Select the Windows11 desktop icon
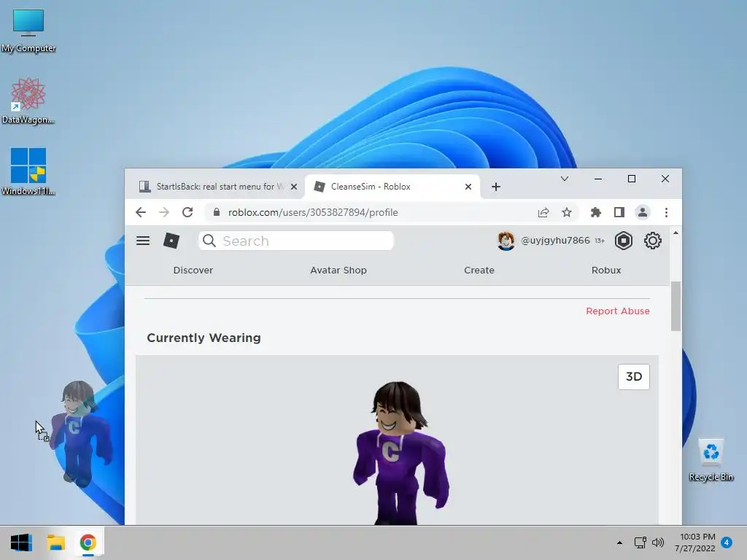747x560 pixels. tap(28, 171)
